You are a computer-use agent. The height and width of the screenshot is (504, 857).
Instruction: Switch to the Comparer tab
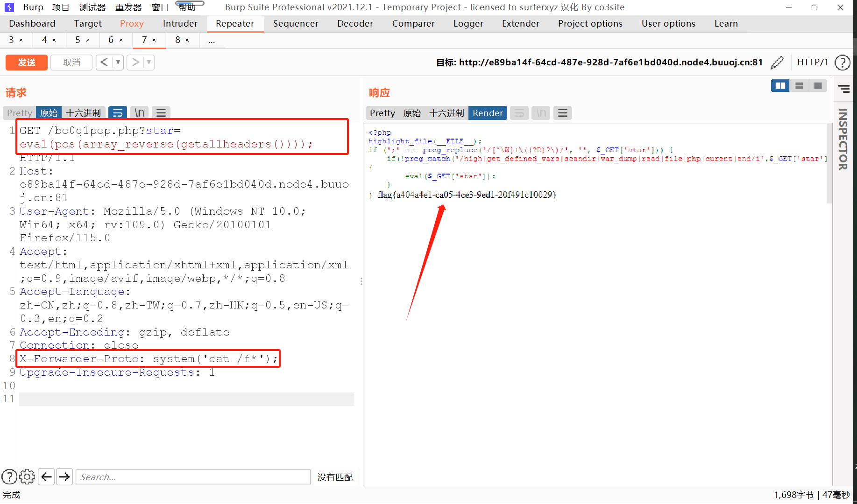coord(413,23)
